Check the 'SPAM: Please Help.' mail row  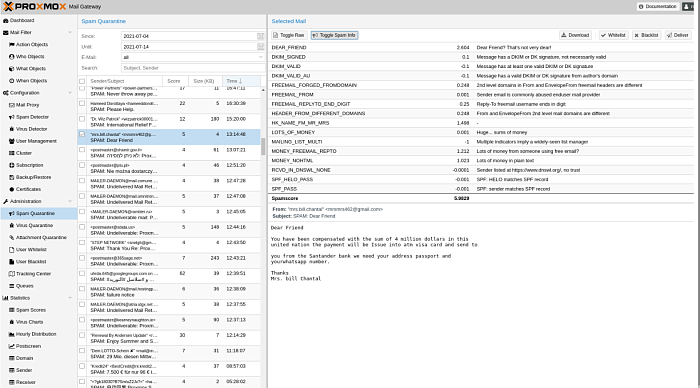pyautogui.click(x=82, y=104)
